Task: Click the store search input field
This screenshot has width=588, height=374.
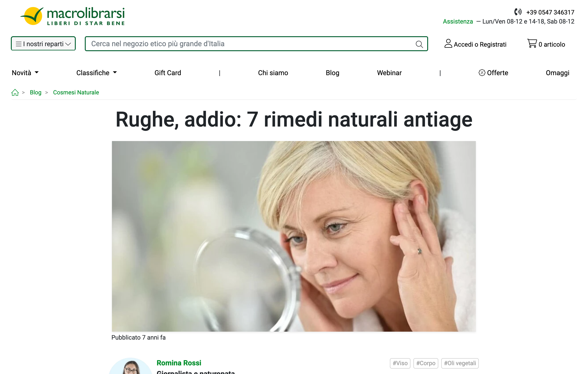Action: tap(251, 44)
